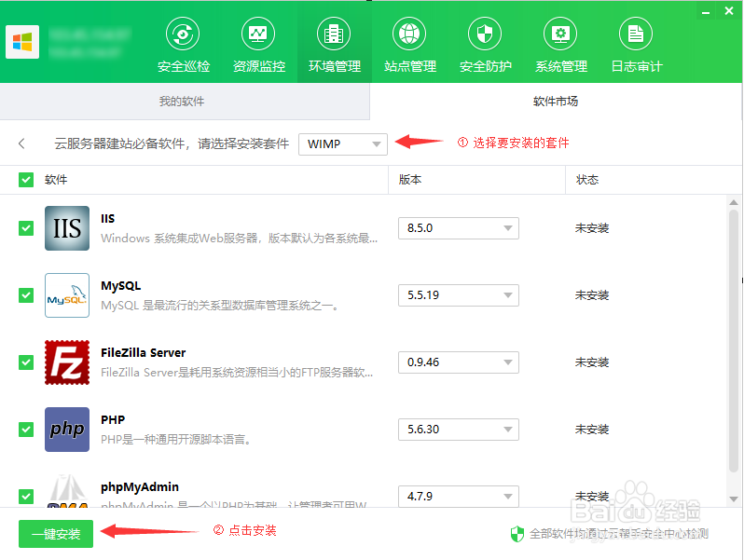Image resolution: width=744 pixels, height=560 pixels.
Task: Uncheck the IIS checkbox
Action: (26, 228)
